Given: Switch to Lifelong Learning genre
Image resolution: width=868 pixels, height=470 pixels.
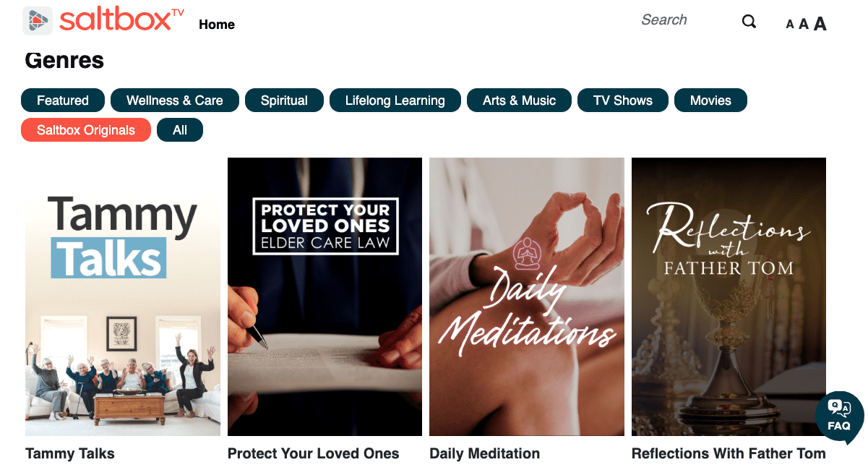Looking at the screenshot, I should point(395,101).
